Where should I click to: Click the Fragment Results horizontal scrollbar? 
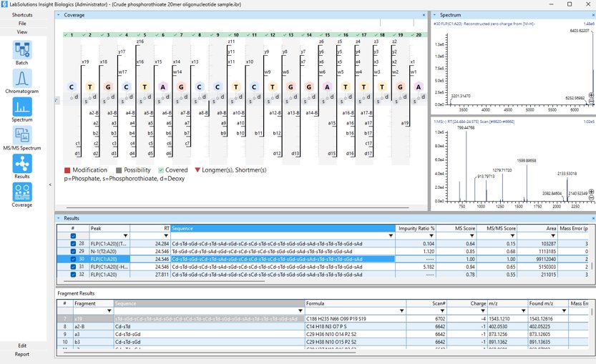[210, 353]
